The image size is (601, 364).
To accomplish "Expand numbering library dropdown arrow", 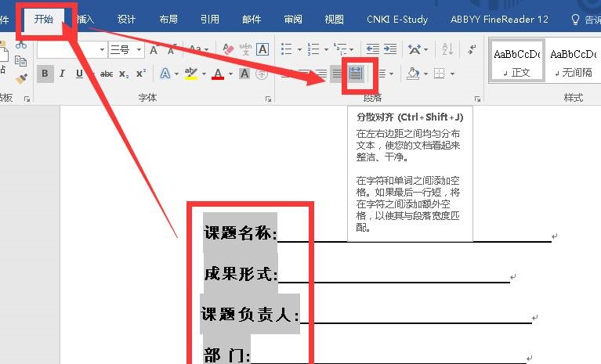I will coord(326,49).
